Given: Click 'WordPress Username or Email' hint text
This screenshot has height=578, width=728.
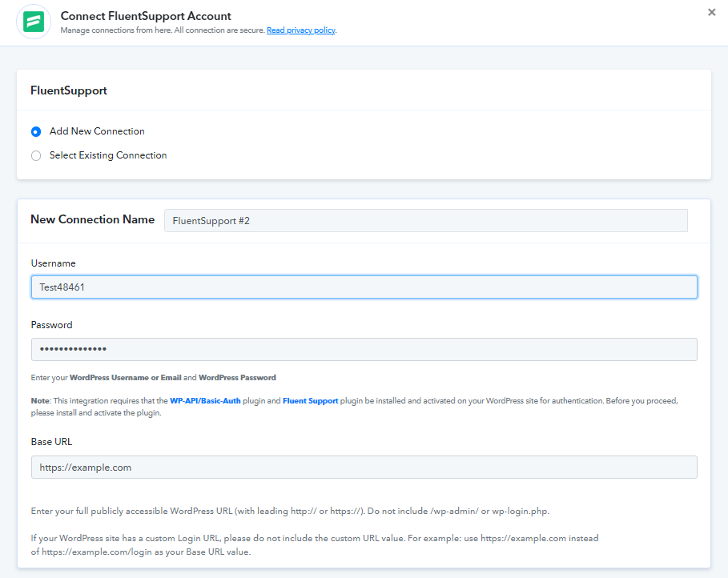Looking at the screenshot, I should [126, 377].
